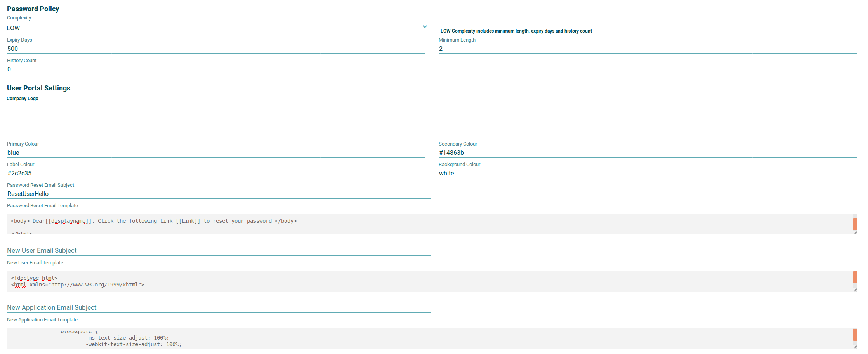Focus the New Application Email Subject field
868x354 pixels.
click(219, 307)
